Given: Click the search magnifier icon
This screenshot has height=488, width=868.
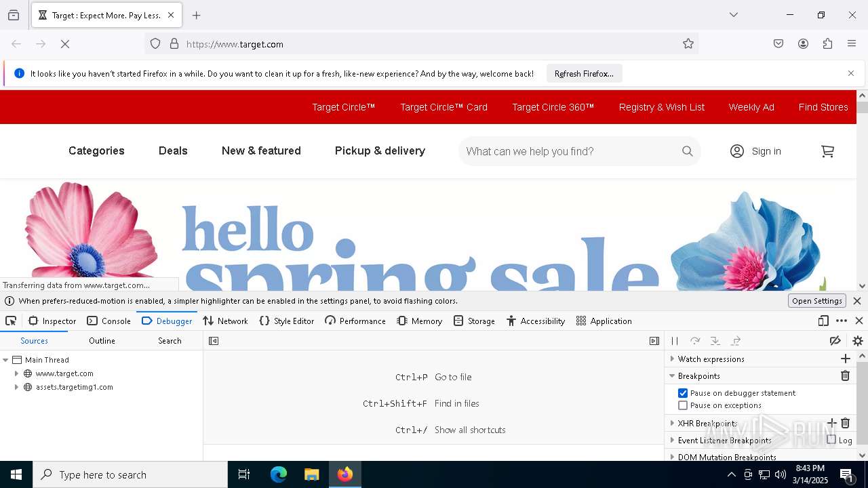Looking at the screenshot, I should click(688, 151).
